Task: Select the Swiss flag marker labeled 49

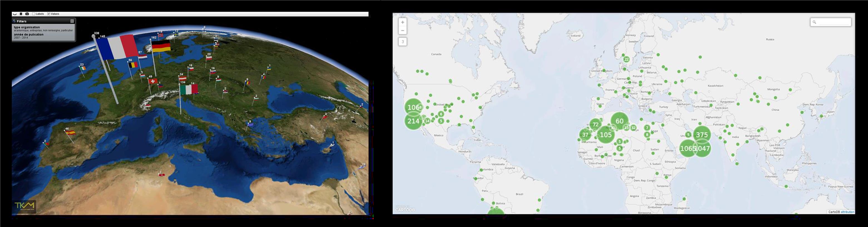Action: (153, 81)
